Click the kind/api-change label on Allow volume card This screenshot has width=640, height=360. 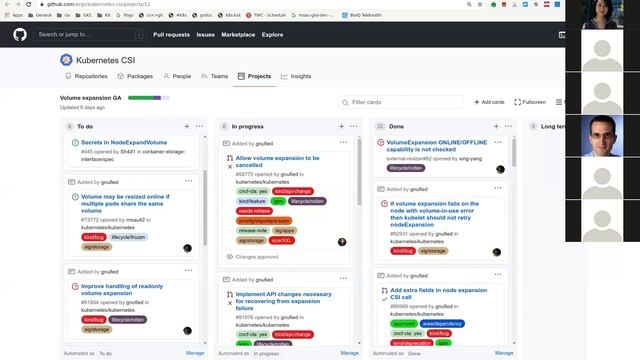pos(293,191)
